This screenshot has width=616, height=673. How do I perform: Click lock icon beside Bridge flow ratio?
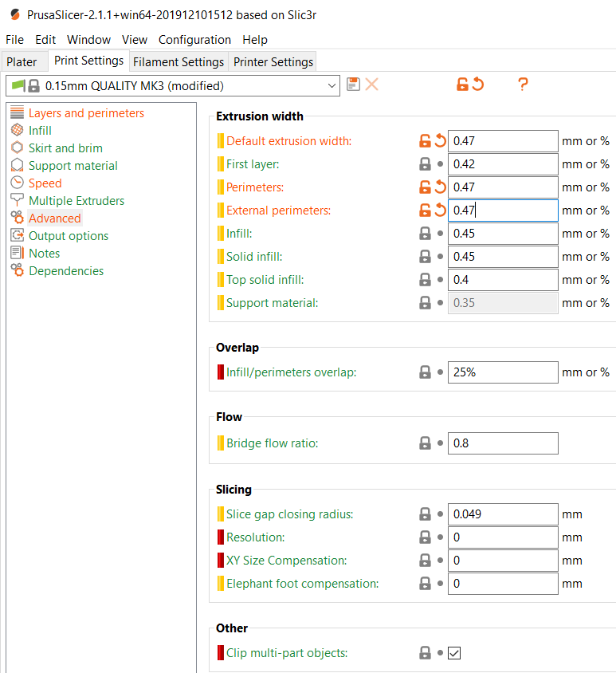point(425,443)
